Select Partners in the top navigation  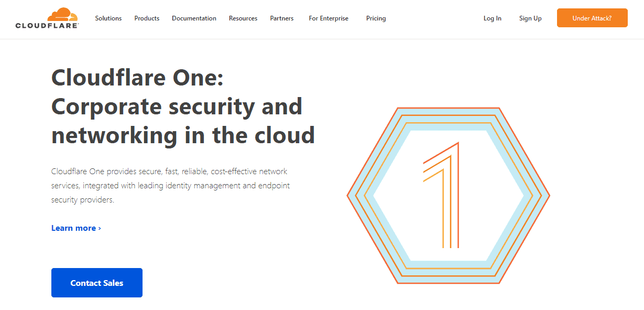(281, 18)
